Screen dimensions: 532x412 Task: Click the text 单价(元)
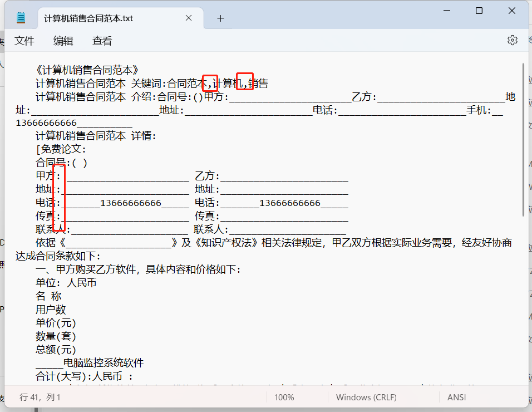[56, 323]
